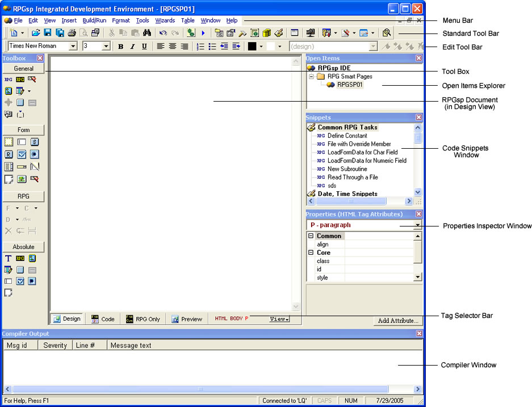Close the Toolbox panel
The height and width of the screenshot is (407, 532).
pos(40,58)
